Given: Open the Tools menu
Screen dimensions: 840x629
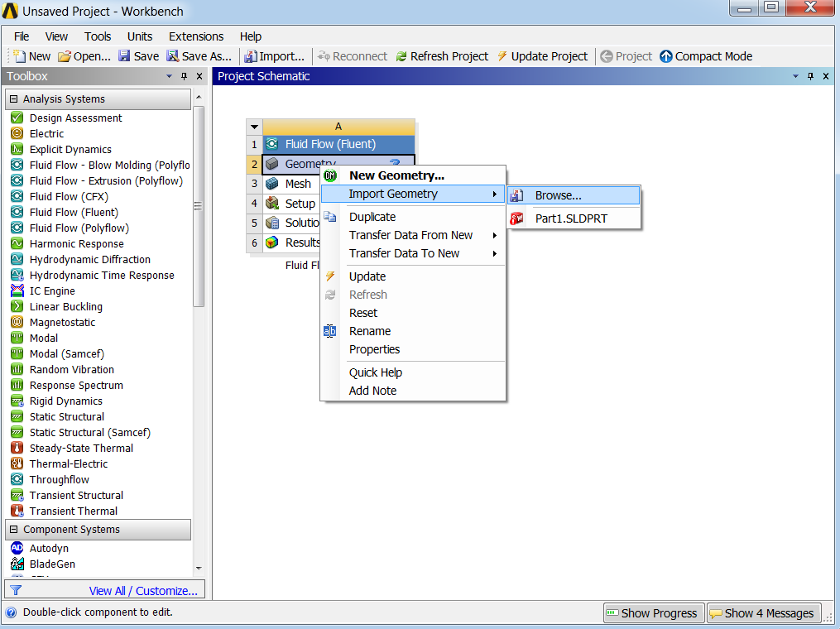Looking at the screenshot, I should (x=98, y=36).
